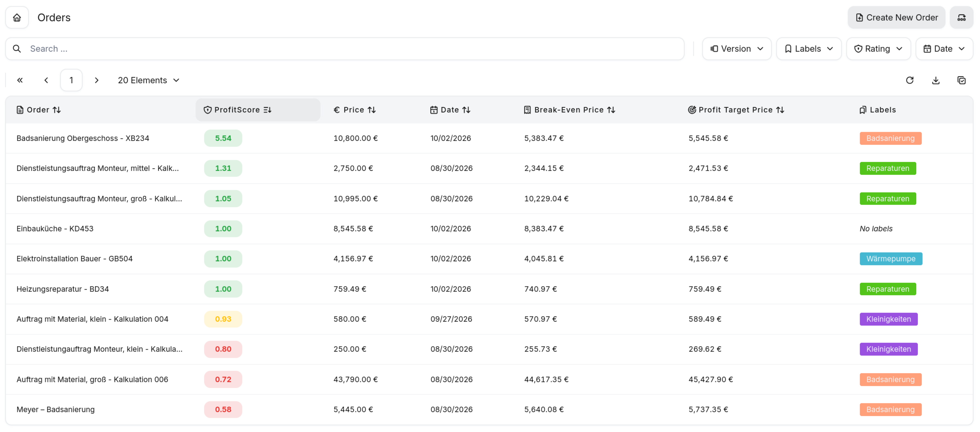Viewport: 980px width, 432px height.
Task: Open the Rating filter dropdown
Action: click(878, 49)
